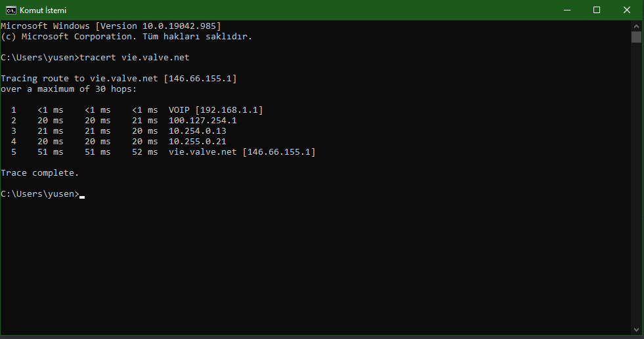Click the Komut İstemi title bar text
The height and width of the screenshot is (339, 644).
click(43, 10)
